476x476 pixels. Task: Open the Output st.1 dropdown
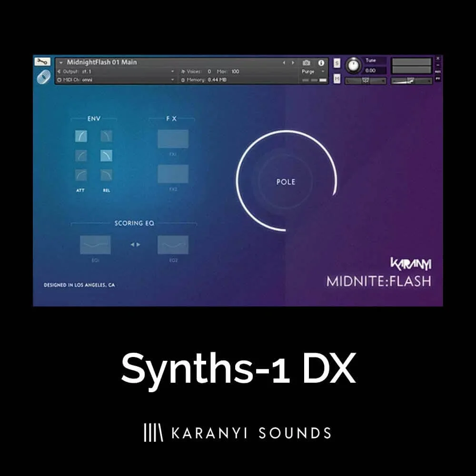click(x=172, y=71)
